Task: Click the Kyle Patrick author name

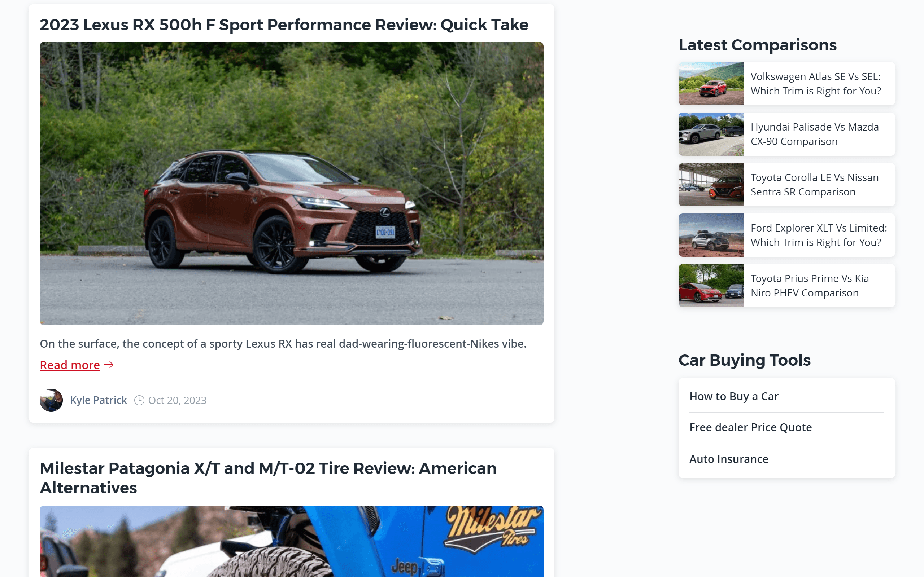Action: (x=99, y=400)
